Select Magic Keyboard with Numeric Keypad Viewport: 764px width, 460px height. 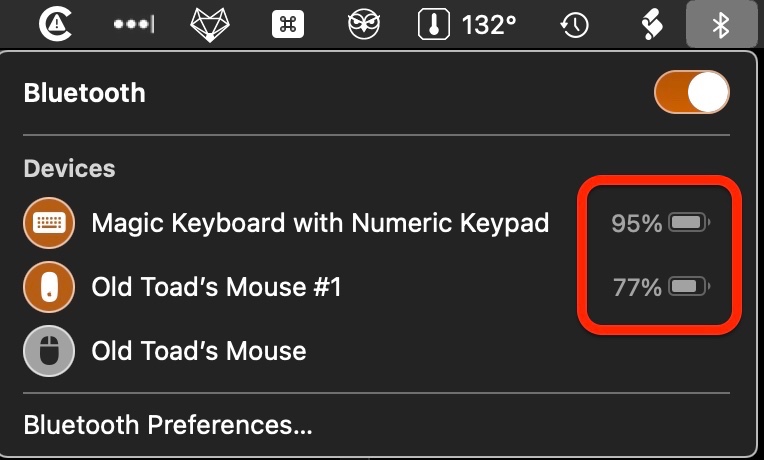click(x=320, y=222)
